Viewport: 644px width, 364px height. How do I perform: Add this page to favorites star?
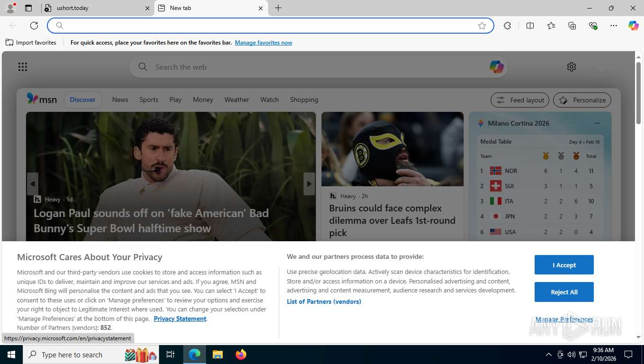coord(482,26)
